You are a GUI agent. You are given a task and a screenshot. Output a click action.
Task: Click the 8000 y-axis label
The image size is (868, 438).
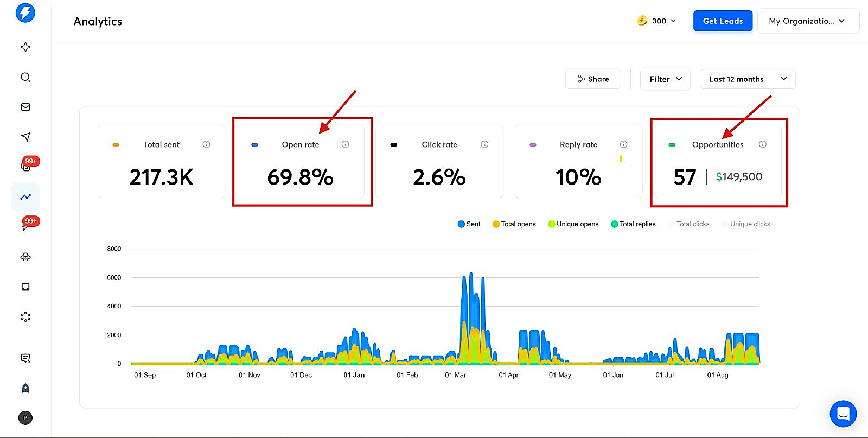(114, 249)
